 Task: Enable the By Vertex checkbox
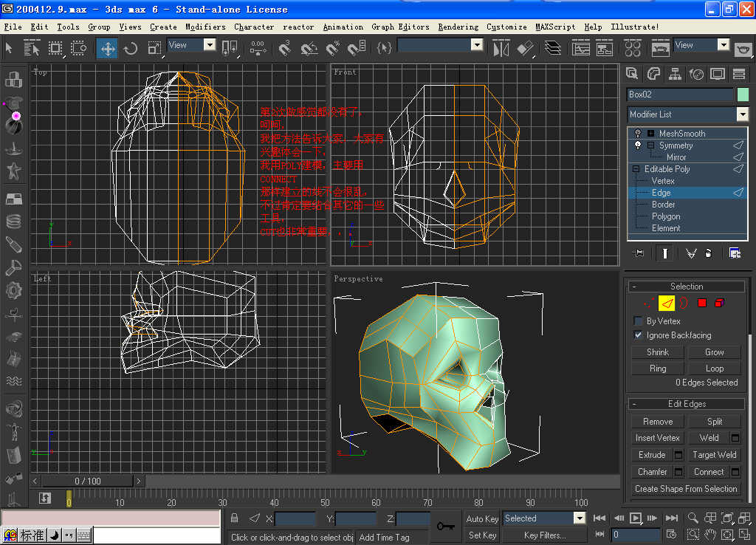[638, 321]
